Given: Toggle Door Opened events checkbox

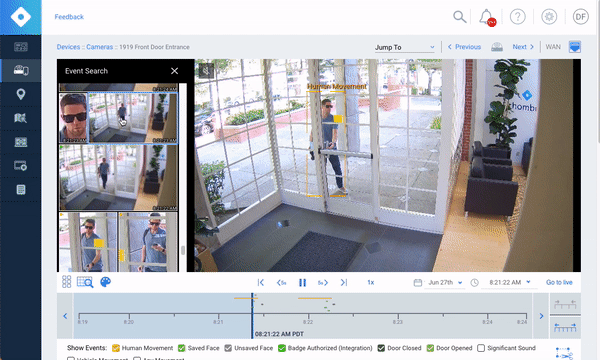Looking at the screenshot, I should (430, 348).
